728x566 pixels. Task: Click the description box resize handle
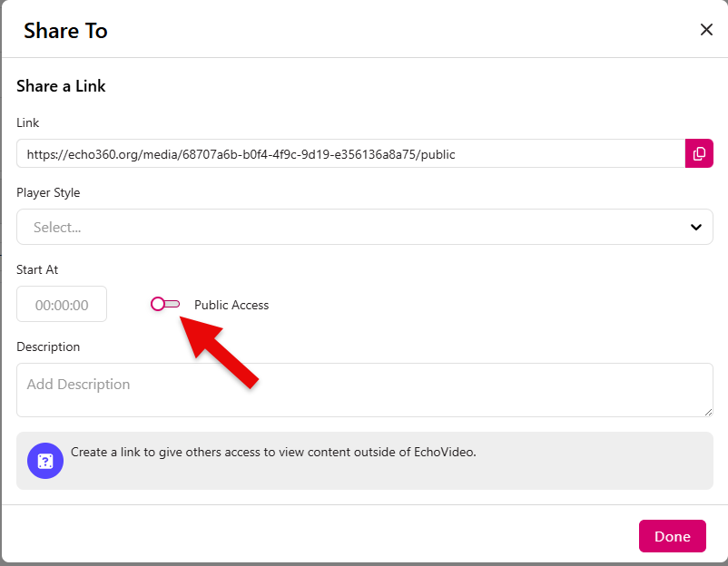[708, 412]
